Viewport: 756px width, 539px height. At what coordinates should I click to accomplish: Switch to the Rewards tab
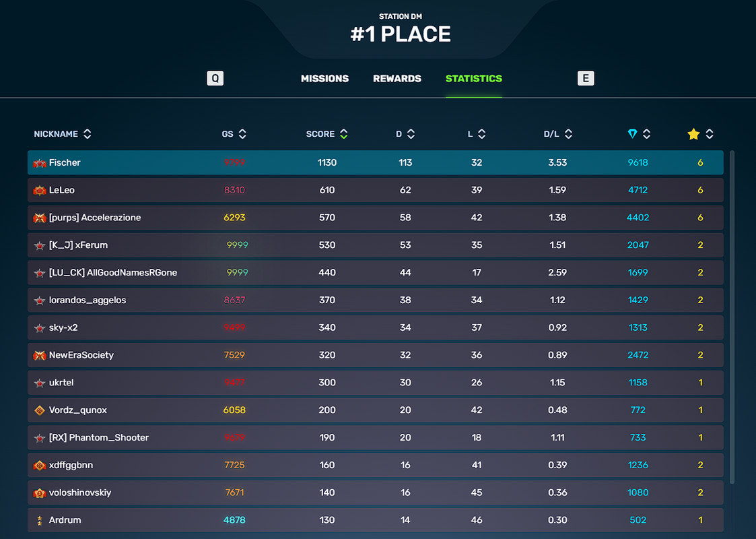[397, 78]
